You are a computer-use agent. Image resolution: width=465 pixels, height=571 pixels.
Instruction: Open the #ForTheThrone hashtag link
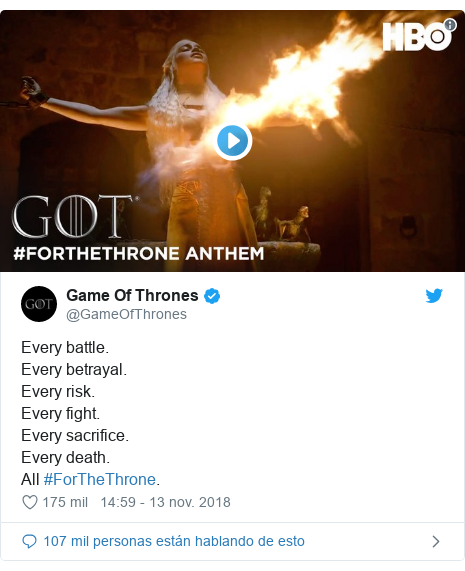coord(99,479)
